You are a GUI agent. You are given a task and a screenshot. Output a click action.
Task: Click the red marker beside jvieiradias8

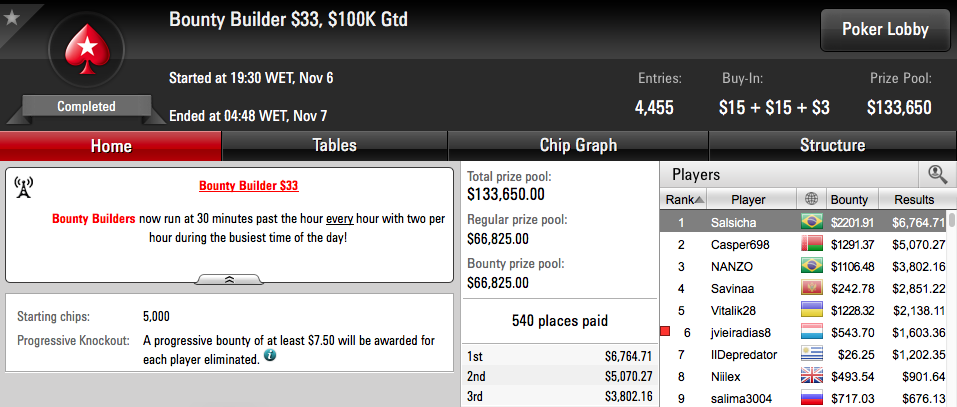click(x=665, y=332)
